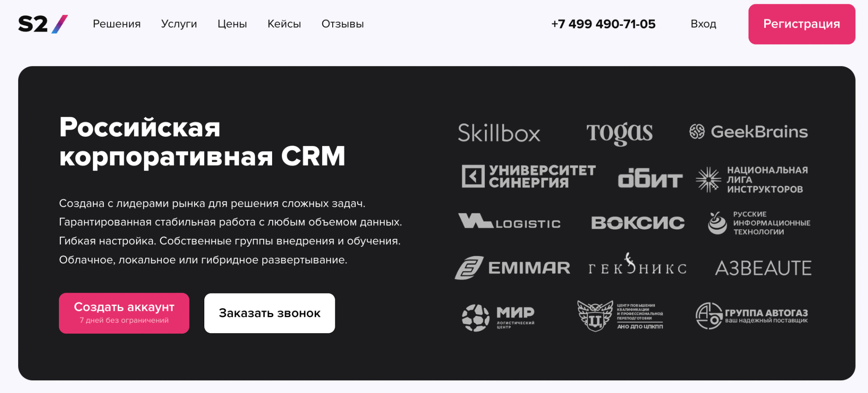868x393 pixels.
Task: Open the Кейсы section
Action: (284, 24)
